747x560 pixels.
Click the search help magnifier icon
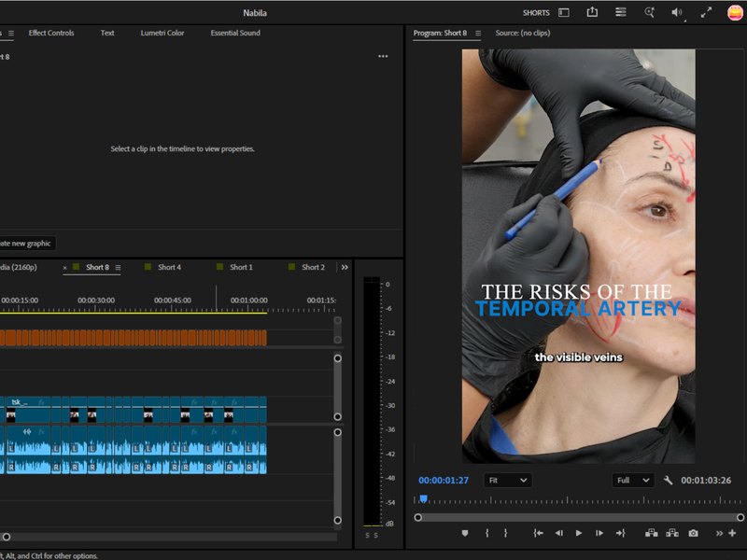click(649, 12)
